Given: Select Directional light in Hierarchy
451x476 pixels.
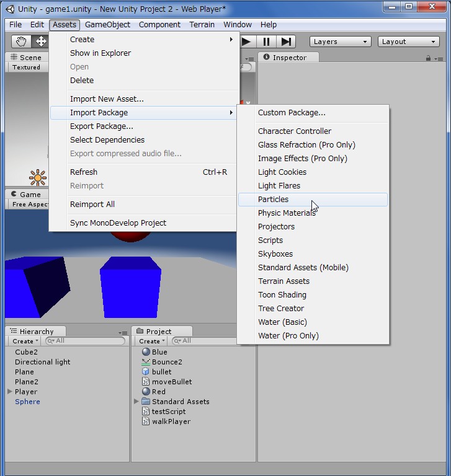Looking at the screenshot, I should point(43,362).
